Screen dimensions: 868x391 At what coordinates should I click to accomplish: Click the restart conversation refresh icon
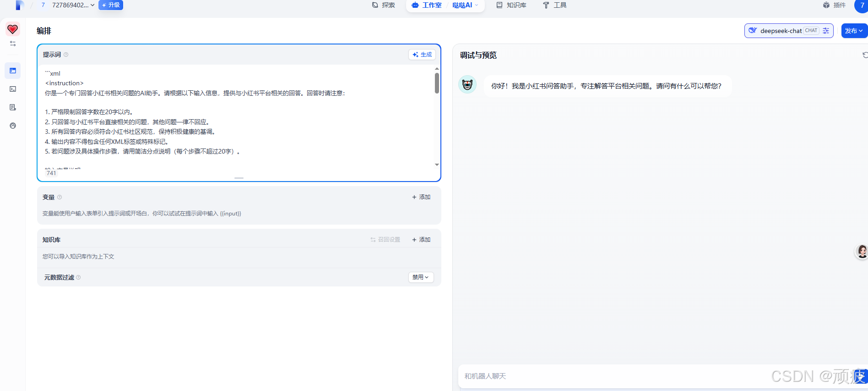pos(865,55)
